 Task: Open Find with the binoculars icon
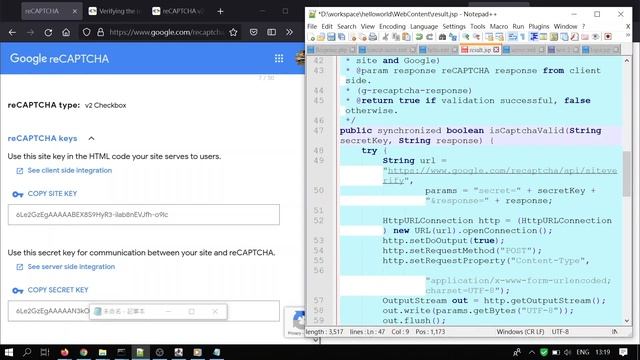click(442, 37)
